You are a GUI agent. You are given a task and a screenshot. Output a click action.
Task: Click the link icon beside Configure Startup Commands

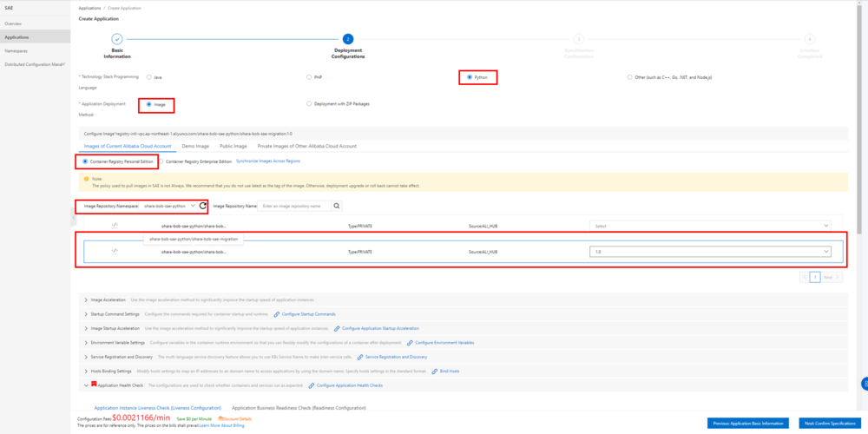(276, 314)
